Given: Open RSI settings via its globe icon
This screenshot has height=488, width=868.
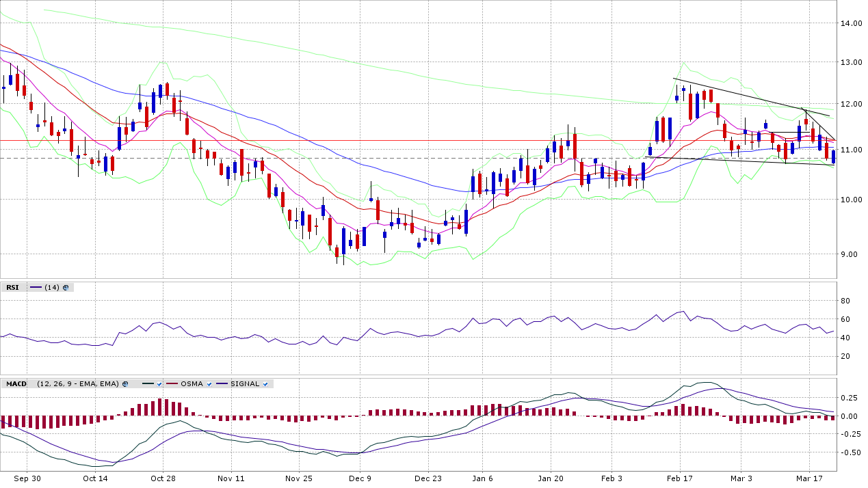Looking at the screenshot, I should [x=66, y=288].
